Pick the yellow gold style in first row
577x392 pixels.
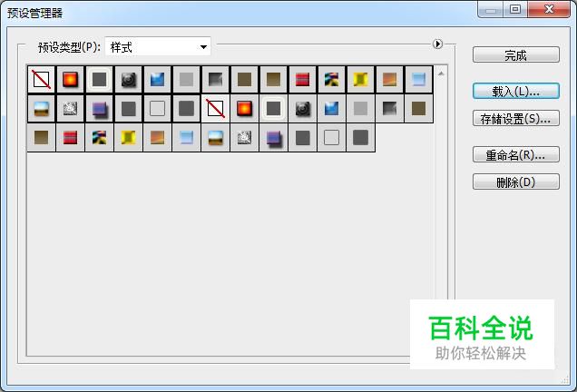(361, 79)
